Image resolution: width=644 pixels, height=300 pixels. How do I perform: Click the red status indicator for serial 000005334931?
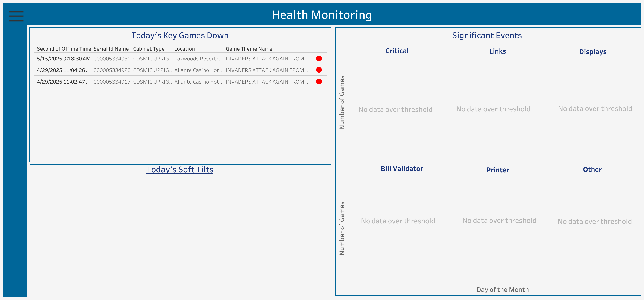click(319, 58)
